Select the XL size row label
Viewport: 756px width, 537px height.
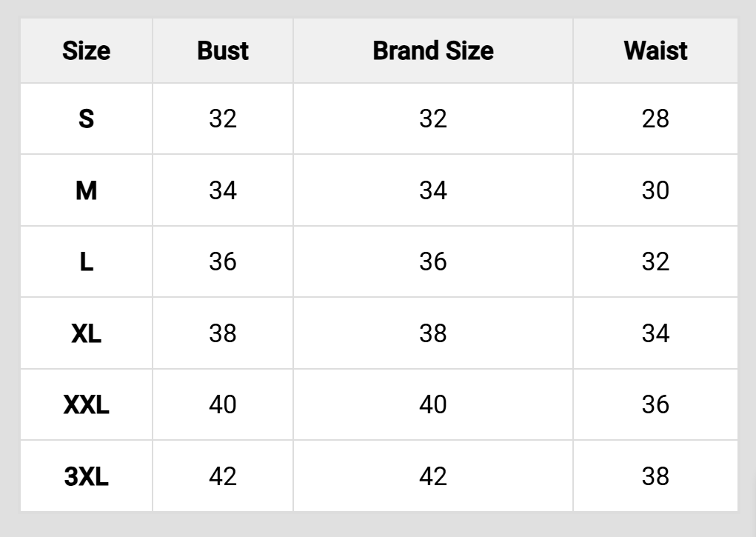click(x=86, y=333)
